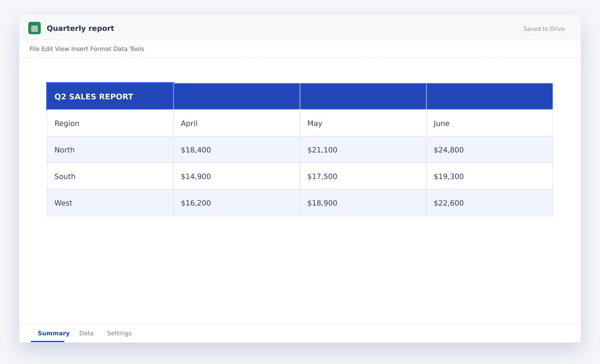Select the $14,900 cell
The width and height of the screenshot is (600, 364).
[x=237, y=176]
